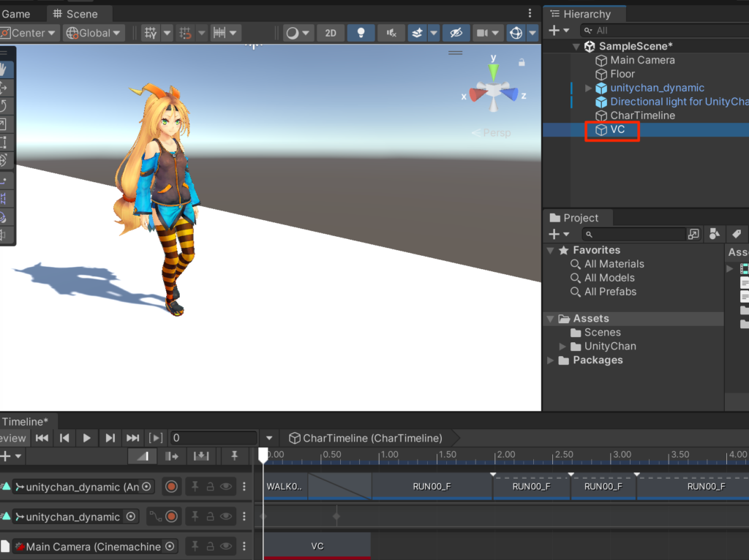
Task: Click the Timeline Replace edit mode icon
Action: click(x=201, y=456)
